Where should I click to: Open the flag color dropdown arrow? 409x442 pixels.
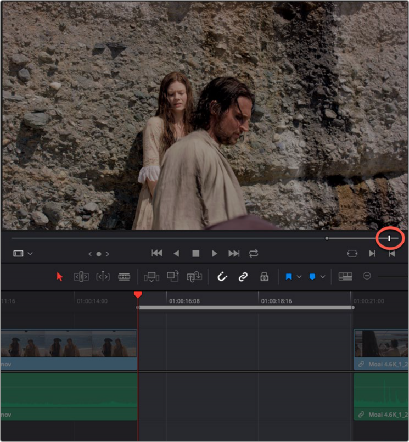click(x=299, y=277)
